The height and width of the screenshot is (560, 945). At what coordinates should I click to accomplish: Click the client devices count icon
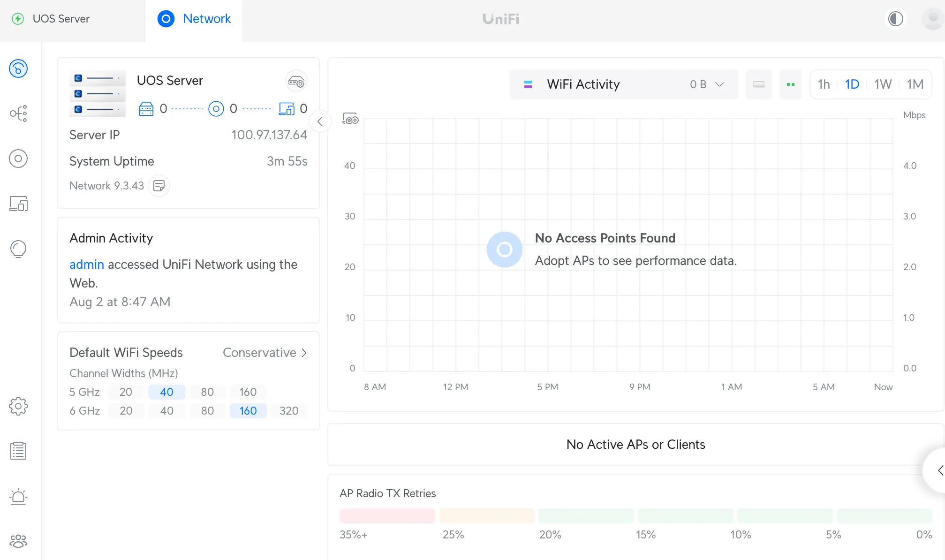tap(287, 109)
